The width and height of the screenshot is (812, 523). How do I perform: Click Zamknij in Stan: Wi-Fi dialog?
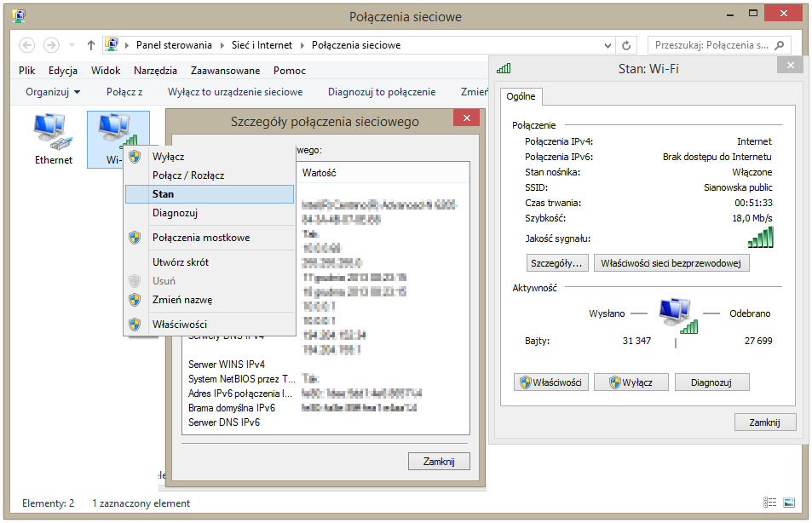[764, 422]
